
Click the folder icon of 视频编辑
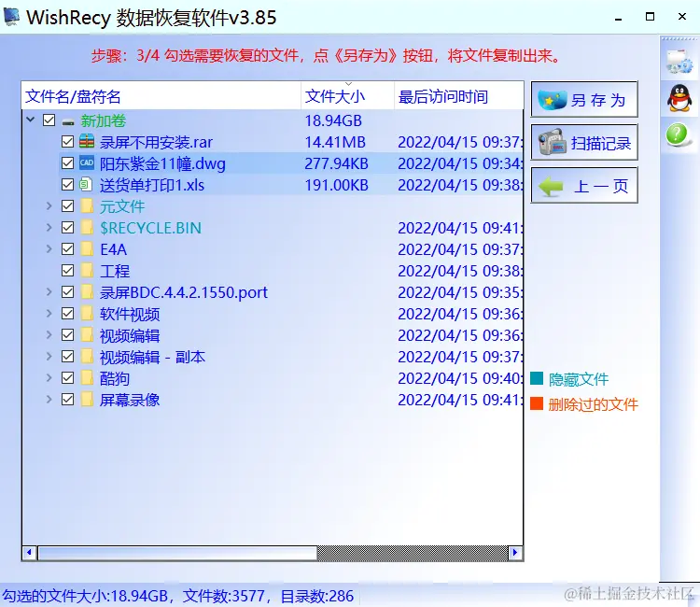pos(87,334)
